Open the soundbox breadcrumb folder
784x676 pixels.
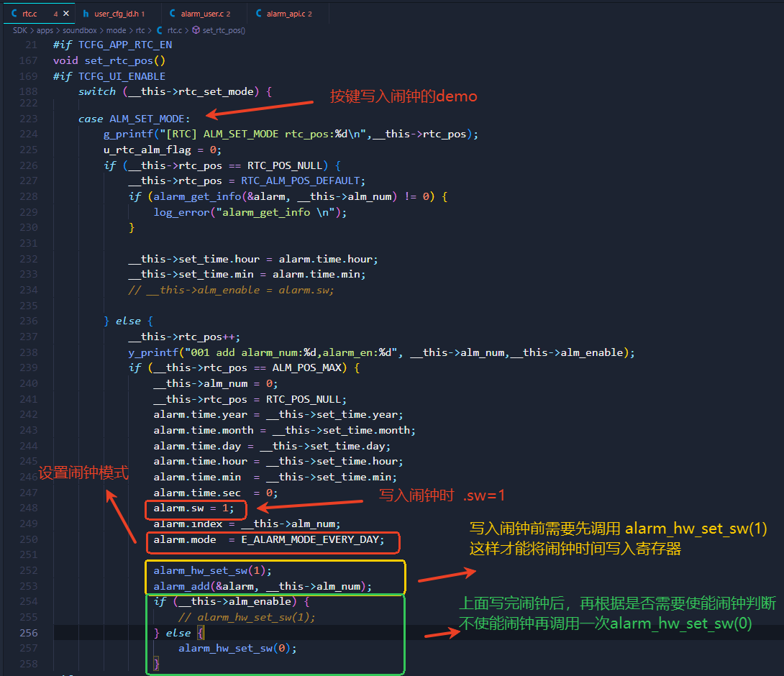coord(80,30)
